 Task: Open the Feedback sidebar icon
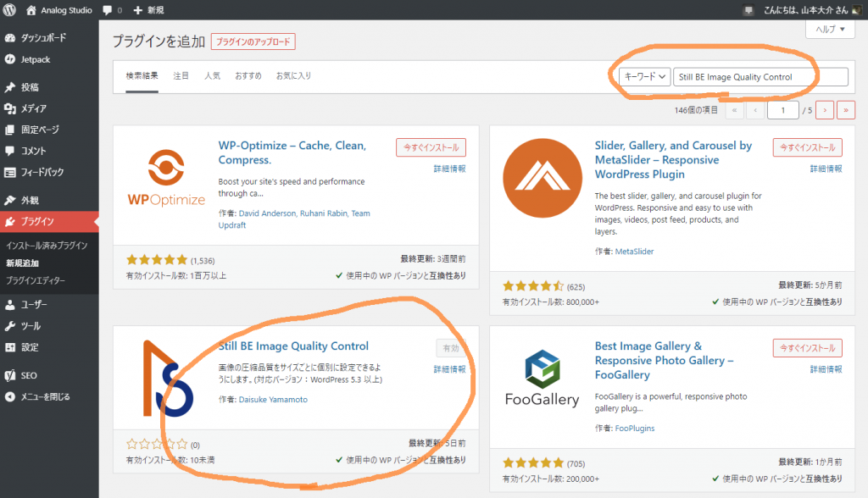click(10, 172)
